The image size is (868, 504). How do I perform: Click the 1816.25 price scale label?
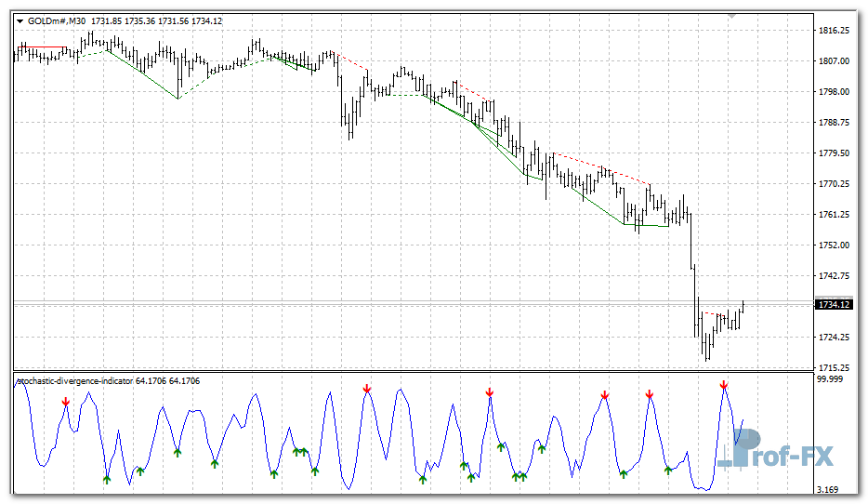[x=834, y=31]
